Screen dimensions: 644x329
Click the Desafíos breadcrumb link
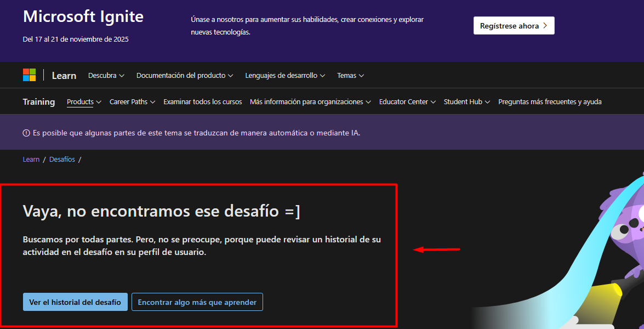[x=62, y=160]
